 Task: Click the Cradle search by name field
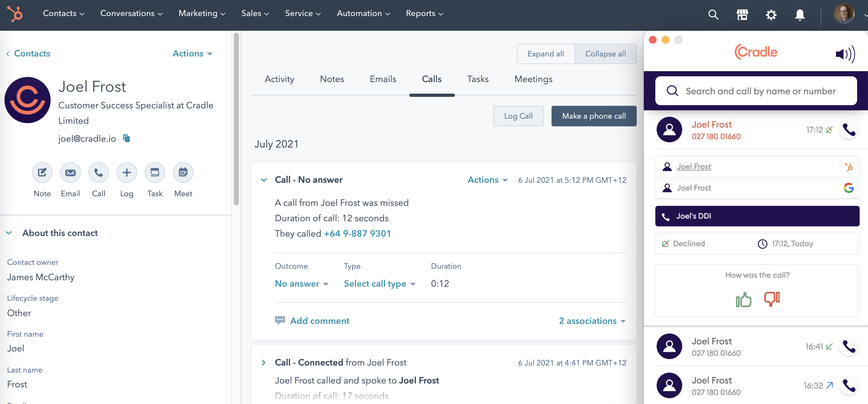click(x=760, y=91)
